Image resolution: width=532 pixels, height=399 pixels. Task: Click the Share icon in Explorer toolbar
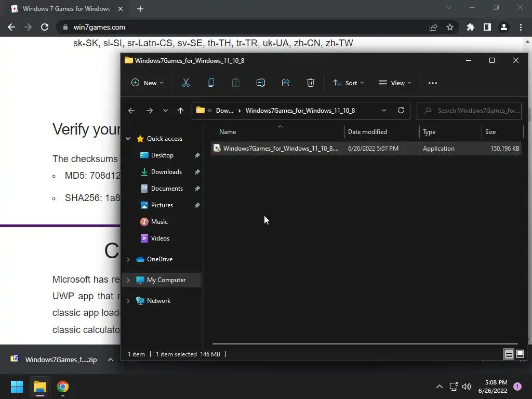click(x=286, y=83)
